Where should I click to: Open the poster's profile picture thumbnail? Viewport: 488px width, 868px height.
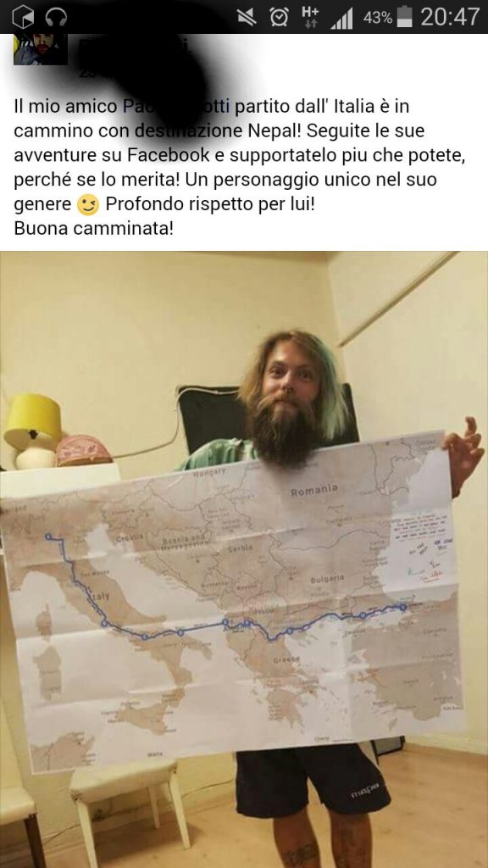pos(41,49)
